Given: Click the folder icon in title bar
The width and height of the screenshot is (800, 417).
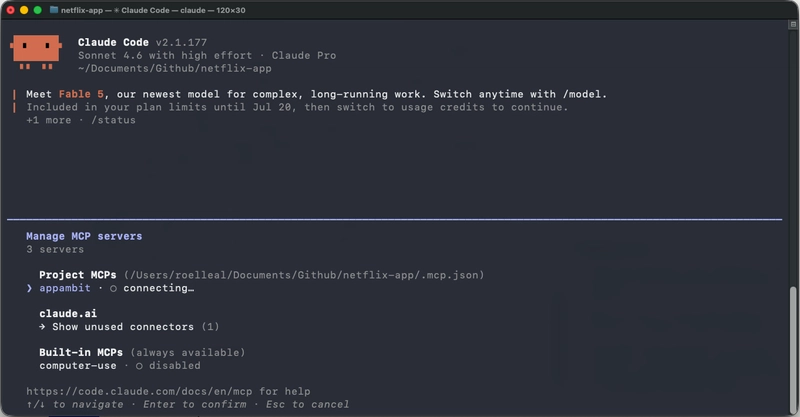Looking at the screenshot, I should coord(54,10).
